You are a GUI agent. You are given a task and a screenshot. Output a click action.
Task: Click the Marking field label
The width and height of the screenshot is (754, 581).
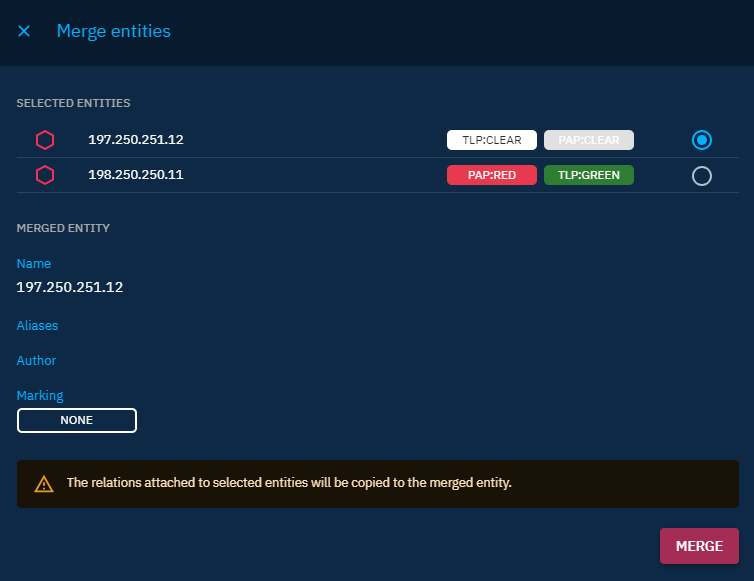(40, 396)
